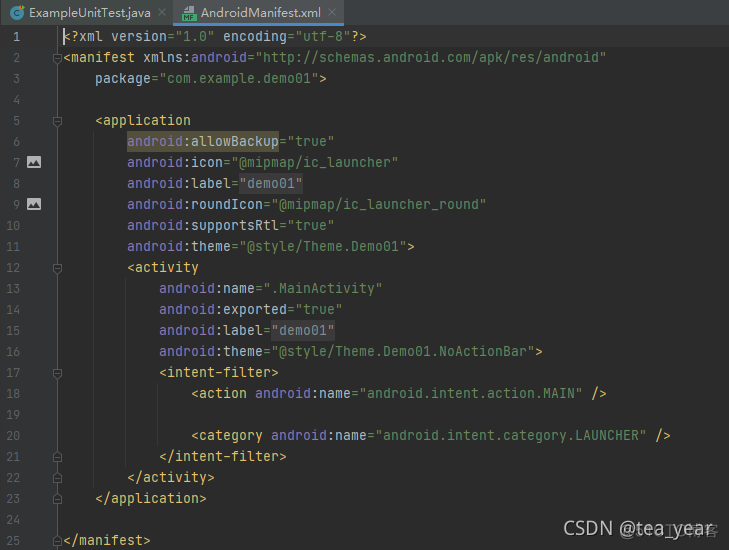Click the android:supportsRtl attribute
The image size is (729, 550).
click(203, 225)
